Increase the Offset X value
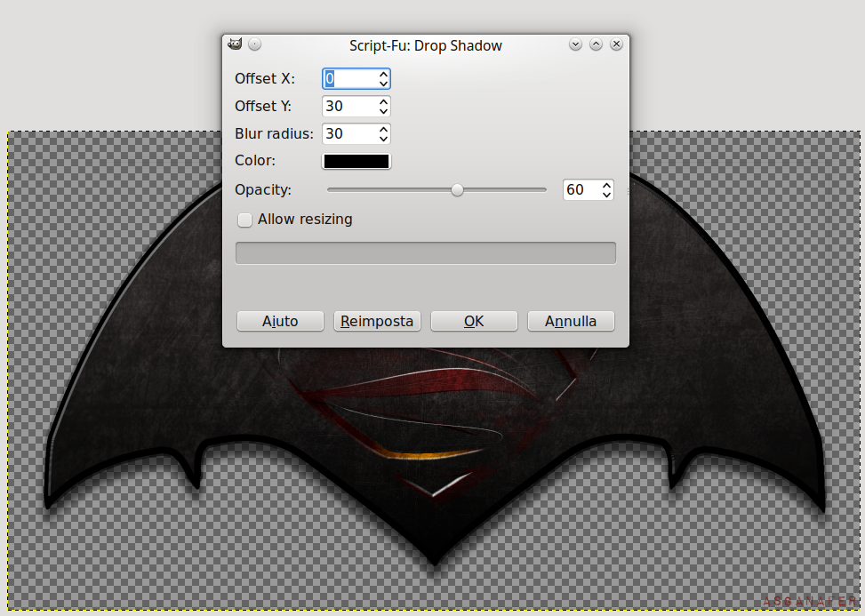Viewport: 865px width, 616px height. click(x=384, y=75)
